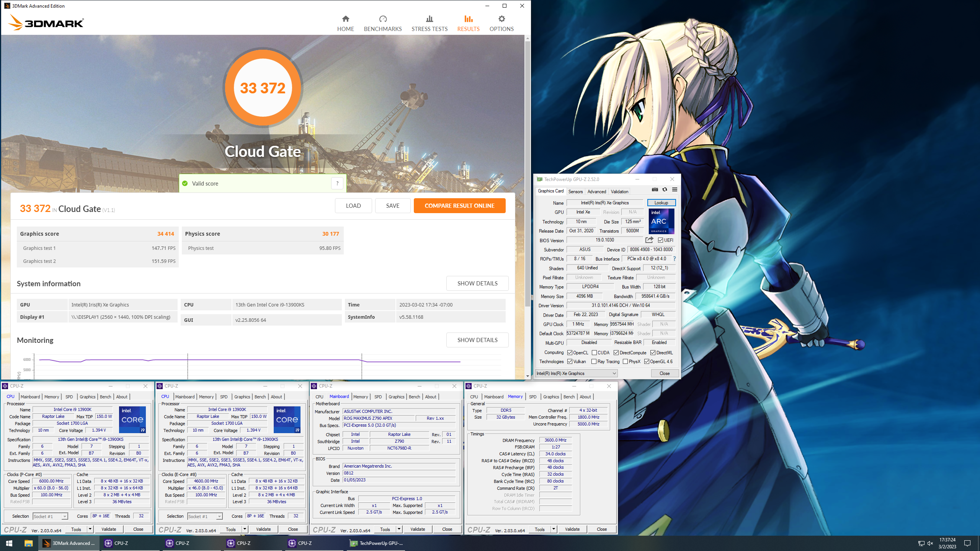Open the Windows Start menu

tap(9, 543)
